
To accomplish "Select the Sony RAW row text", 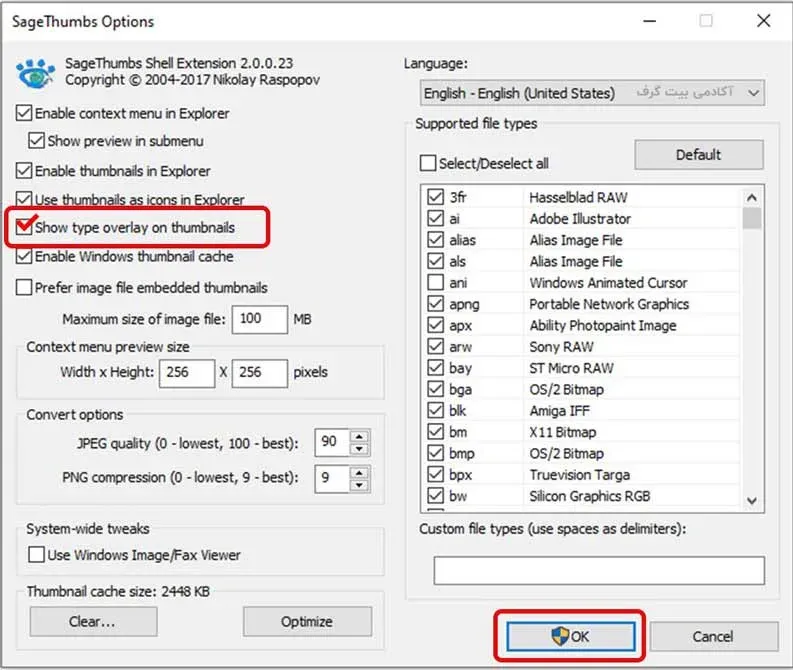I will [561, 347].
